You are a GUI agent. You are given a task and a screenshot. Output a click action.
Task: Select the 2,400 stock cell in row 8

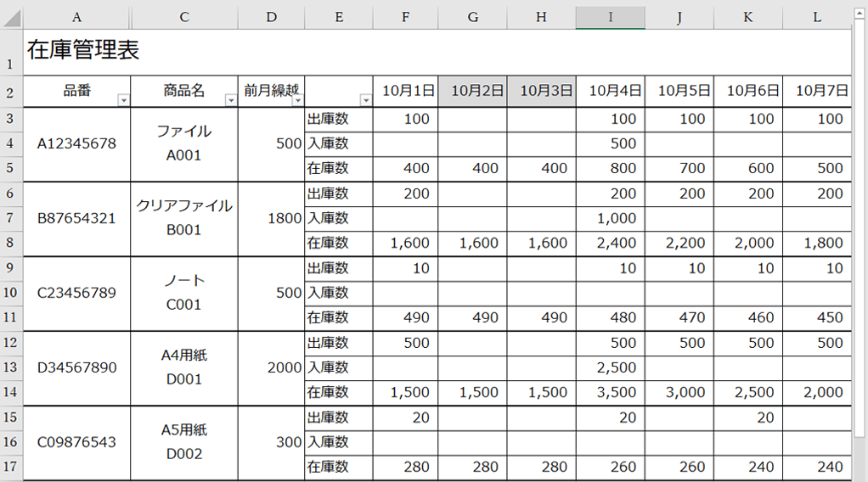(611, 244)
